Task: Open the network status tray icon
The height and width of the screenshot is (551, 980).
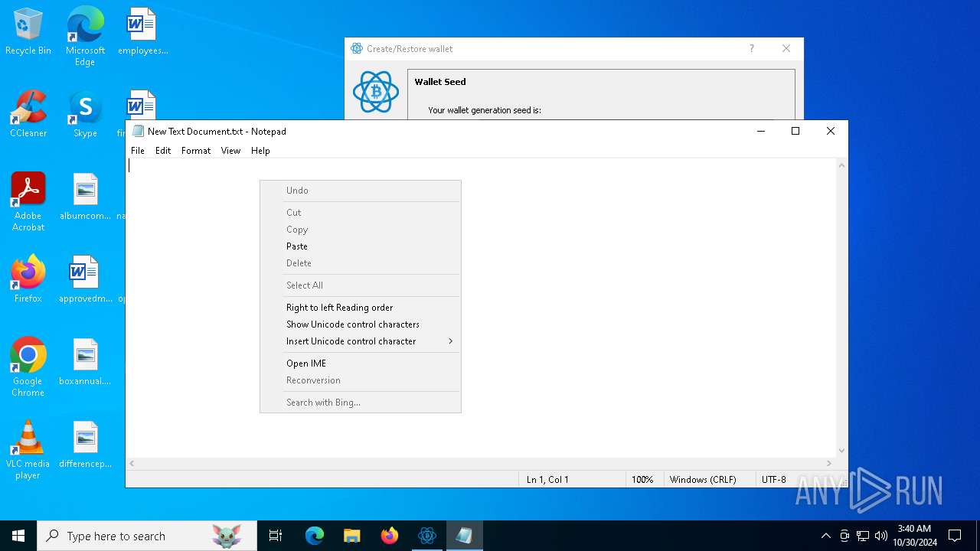Action: 863,536
